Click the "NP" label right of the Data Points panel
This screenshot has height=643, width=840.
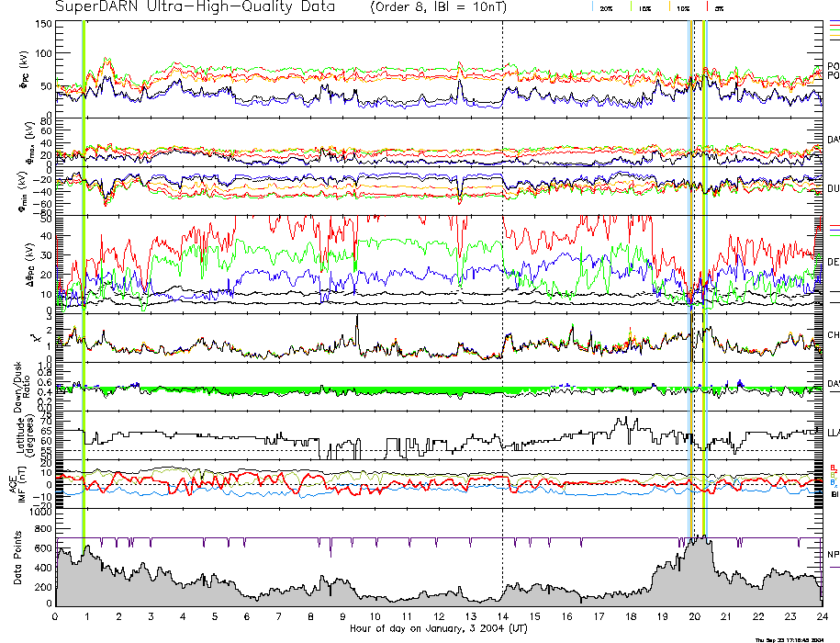tap(834, 555)
